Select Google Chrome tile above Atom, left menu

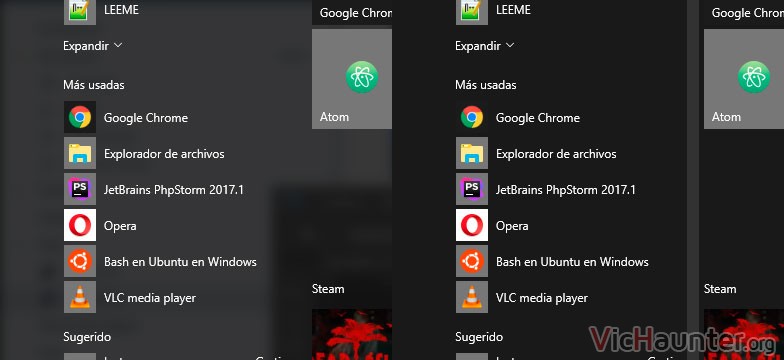[x=352, y=12]
